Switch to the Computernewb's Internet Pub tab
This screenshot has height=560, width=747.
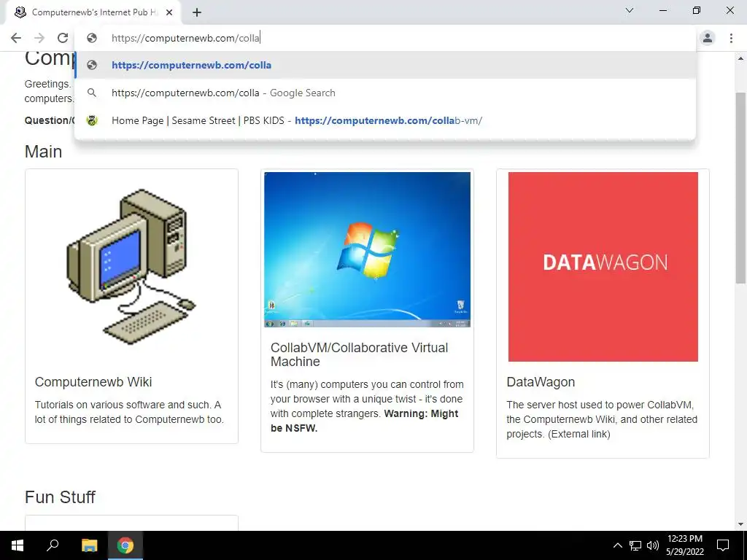[x=93, y=12]
